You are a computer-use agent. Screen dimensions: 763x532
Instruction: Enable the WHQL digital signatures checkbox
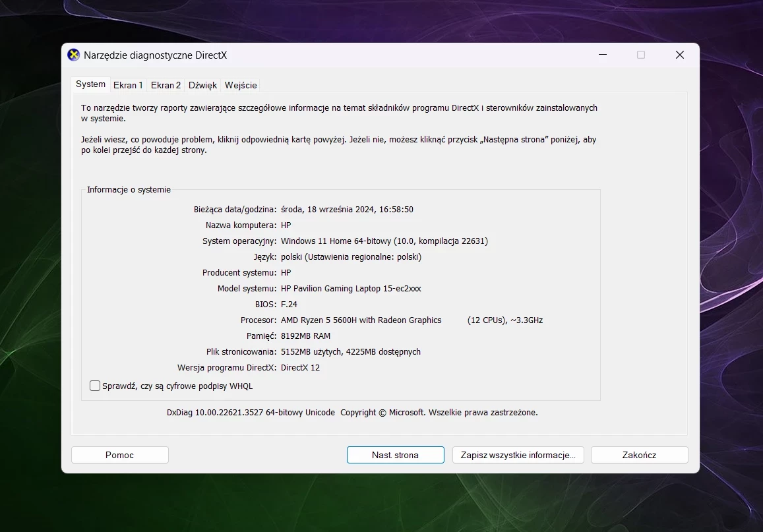(95, 386)
